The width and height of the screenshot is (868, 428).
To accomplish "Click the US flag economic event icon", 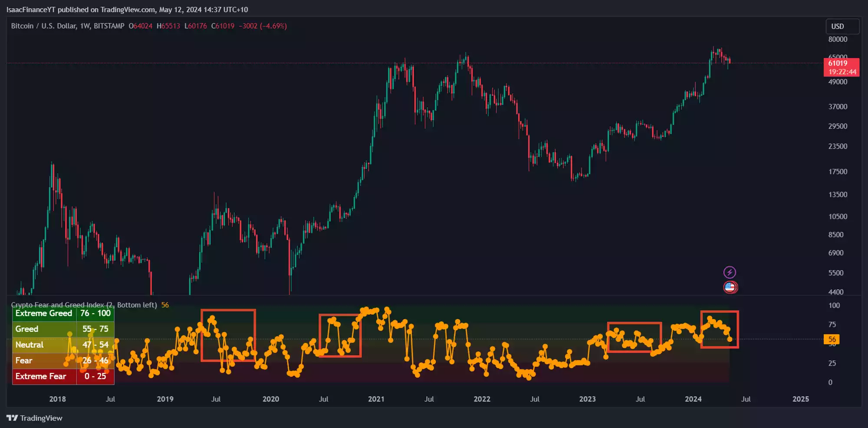I will [x=730, y=287].
